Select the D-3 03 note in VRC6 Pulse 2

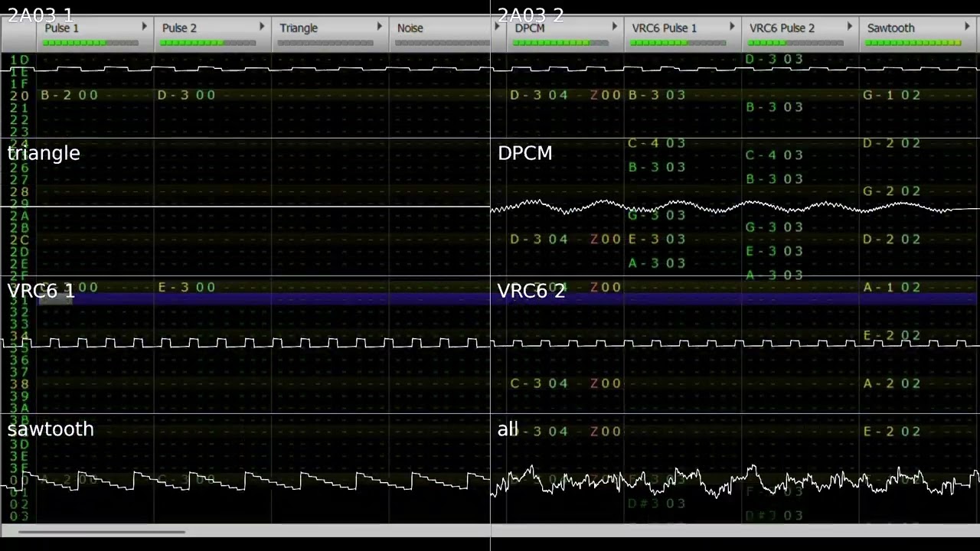(x=774, y=59)
